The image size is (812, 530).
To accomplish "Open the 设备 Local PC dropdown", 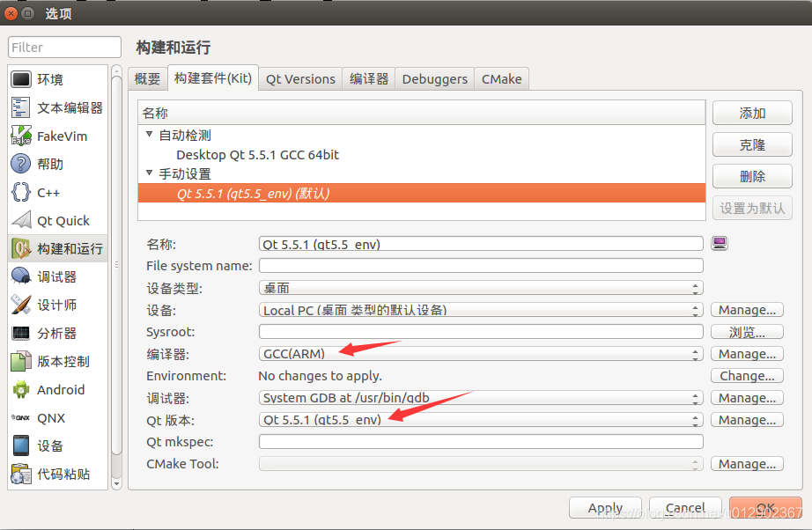I will [x=481, y=310].
